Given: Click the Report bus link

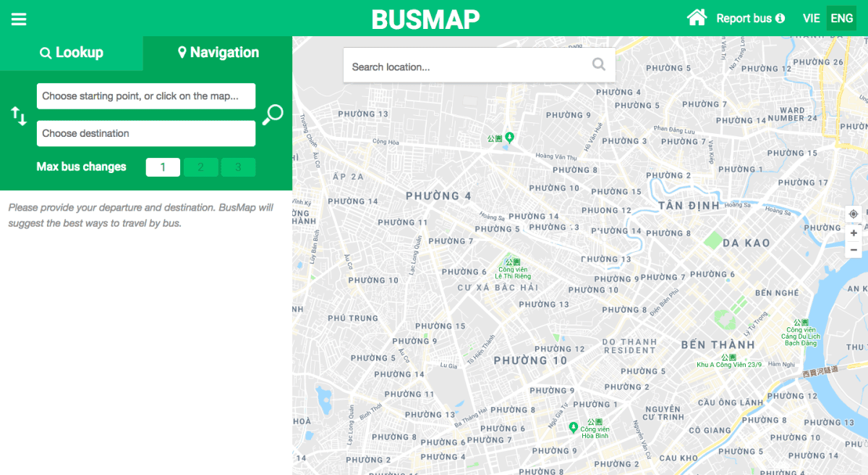Looking at the screenshot, I should pyautogui.click(x=750, y=18).
